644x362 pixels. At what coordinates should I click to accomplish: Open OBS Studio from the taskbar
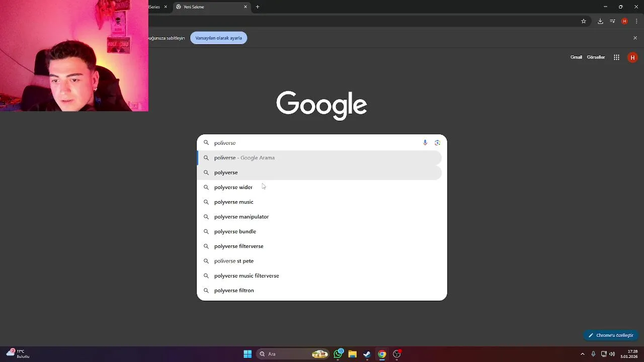pyautogui.click(x=397, y=354)
